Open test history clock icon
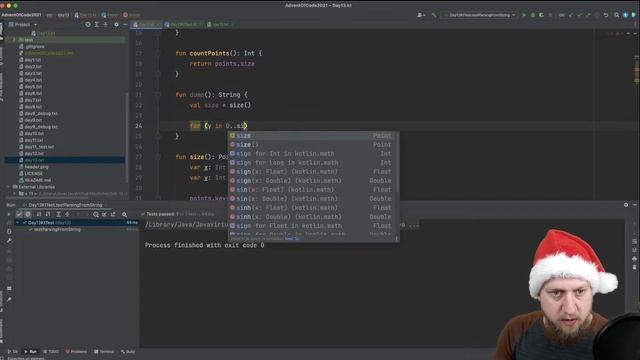The height and width of the screenshot is (360, 640). click(96, 214)
